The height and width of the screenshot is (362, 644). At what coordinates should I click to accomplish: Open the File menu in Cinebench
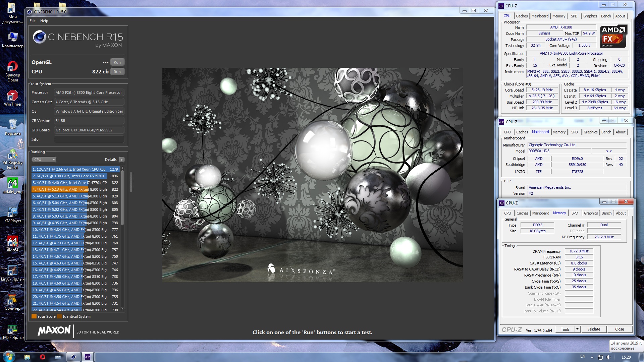[33, 21]
